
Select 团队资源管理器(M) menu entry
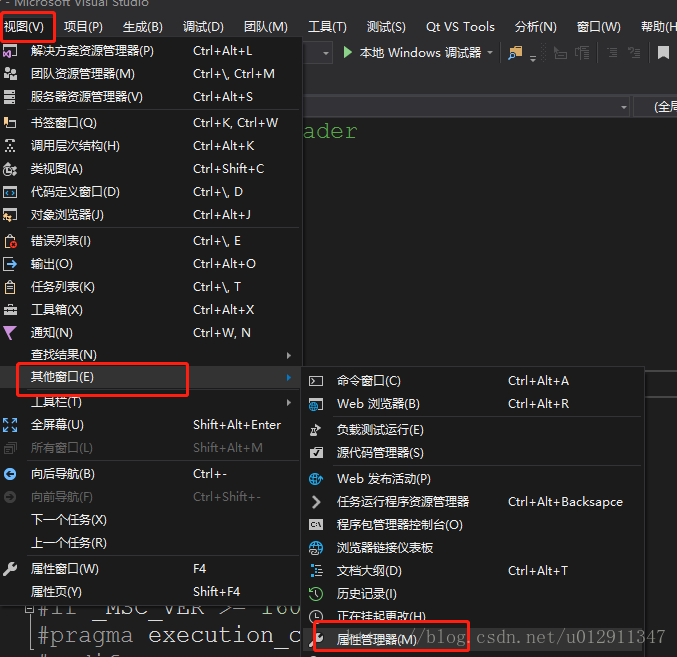(x=149, y=74)
